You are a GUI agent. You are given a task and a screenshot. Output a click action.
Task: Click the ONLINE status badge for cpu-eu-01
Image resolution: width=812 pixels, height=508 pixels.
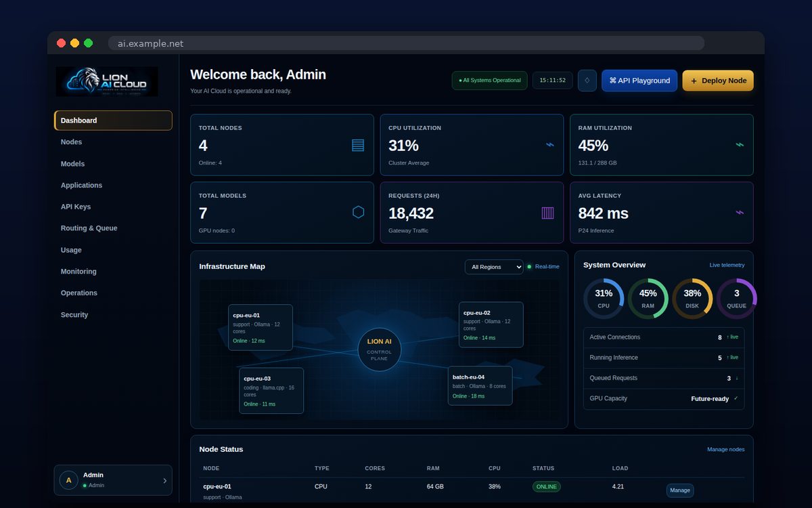pos(547,486)
